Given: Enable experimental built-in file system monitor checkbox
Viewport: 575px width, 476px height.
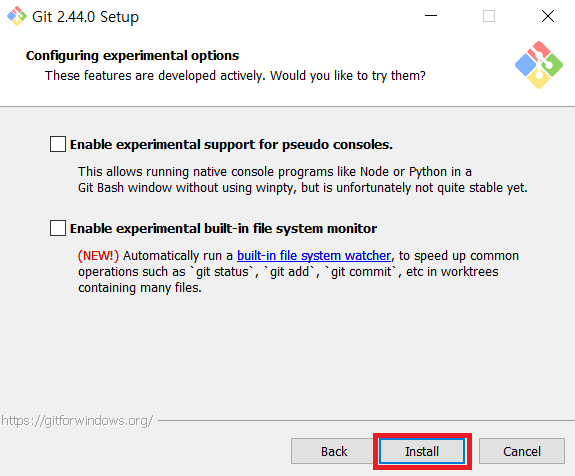Looking at the screenshot, I should tap(58, 228).
